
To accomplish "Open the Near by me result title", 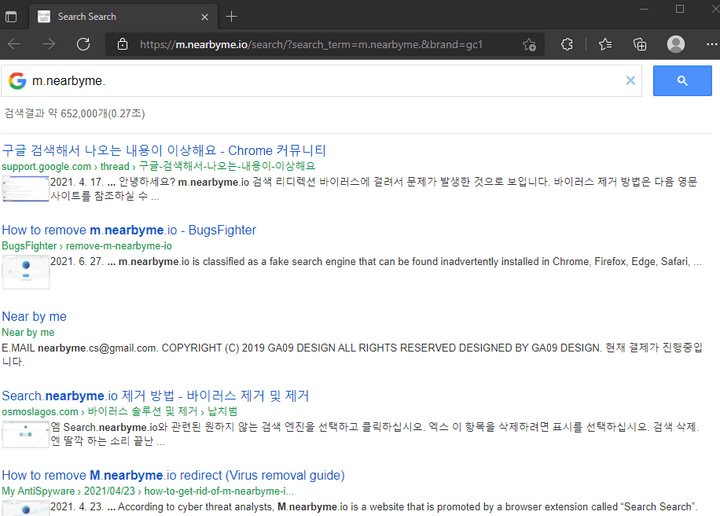I will pos(34,317).
